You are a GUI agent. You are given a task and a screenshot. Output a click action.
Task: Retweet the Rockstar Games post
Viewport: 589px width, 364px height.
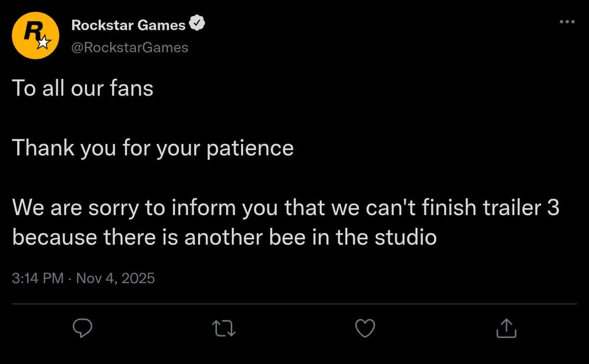click(224, 328)
